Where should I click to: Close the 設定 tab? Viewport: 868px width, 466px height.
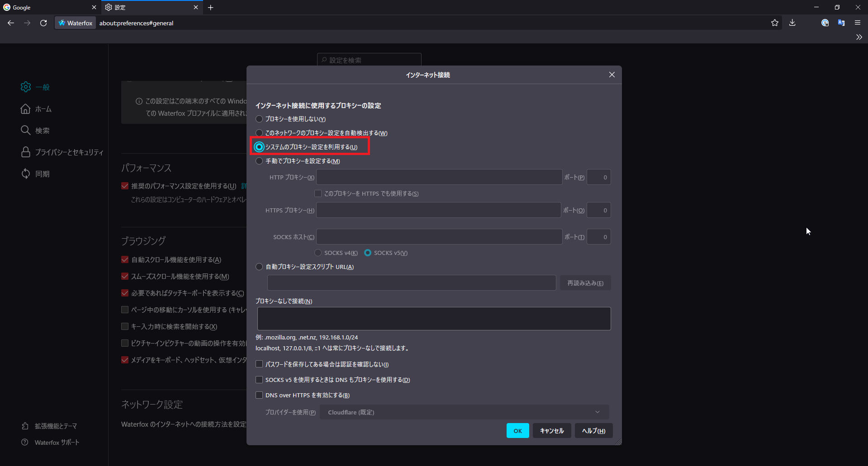point(196,7)
